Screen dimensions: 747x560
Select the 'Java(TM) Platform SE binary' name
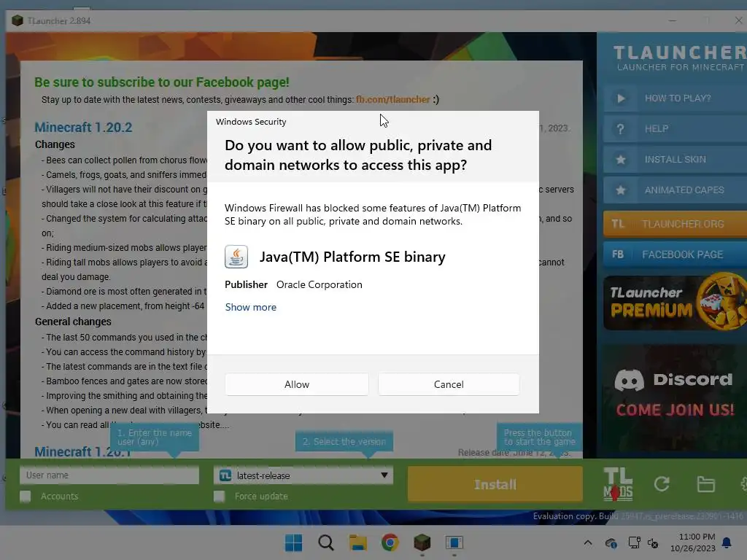pos(352,257)
